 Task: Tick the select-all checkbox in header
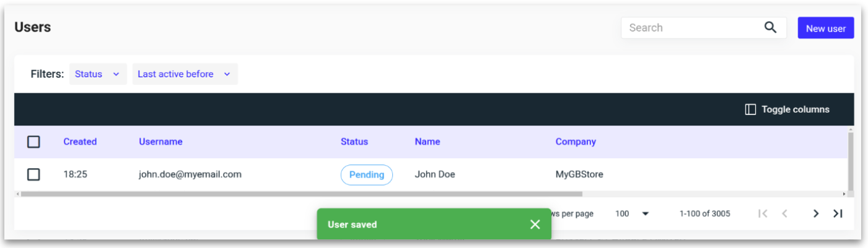pos(33,142)
